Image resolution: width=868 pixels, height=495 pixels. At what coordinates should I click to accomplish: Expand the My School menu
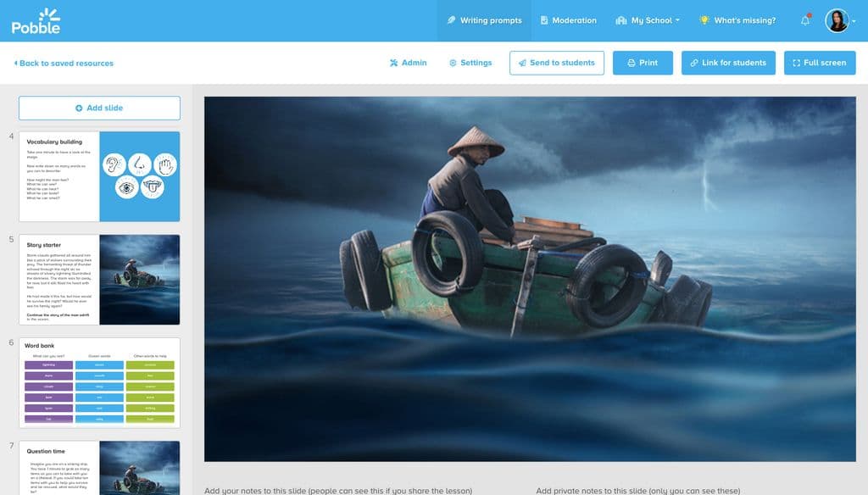click(x=648, y=20)
